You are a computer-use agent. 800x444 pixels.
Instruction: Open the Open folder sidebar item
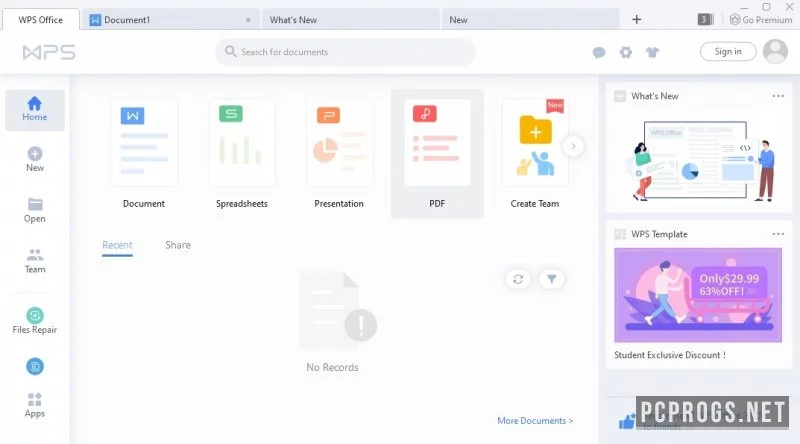pyautogui.click(x=35, y=210)
